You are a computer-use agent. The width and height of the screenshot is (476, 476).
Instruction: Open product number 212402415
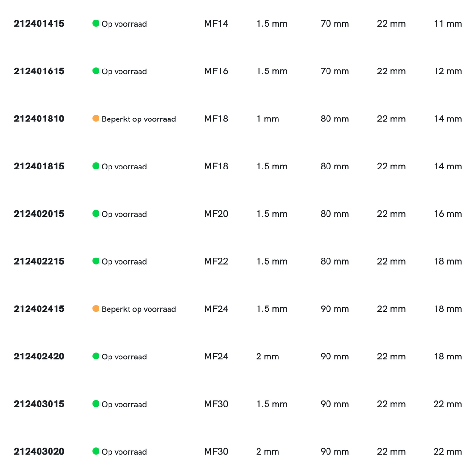pyautogui.click(x=39, y=309)
